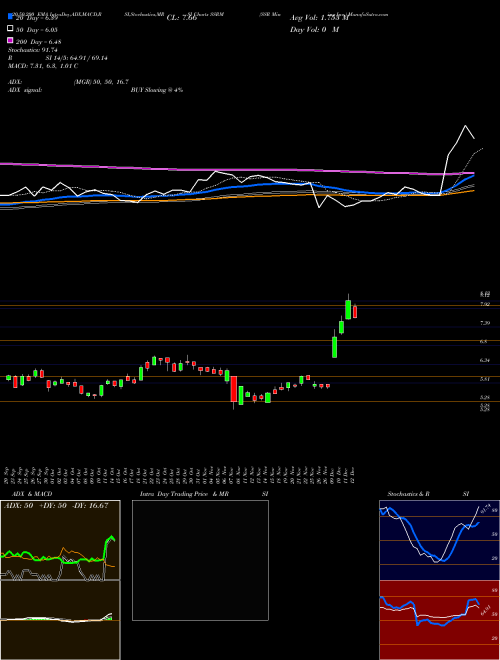Click the 'Avg Vol: 1.733 M' label

click(x=319, y=18)
